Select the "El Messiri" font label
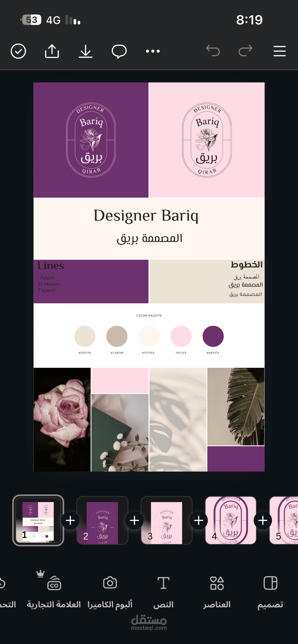The height and width of the screenshot is (644, 298). [x=49, y=284]
